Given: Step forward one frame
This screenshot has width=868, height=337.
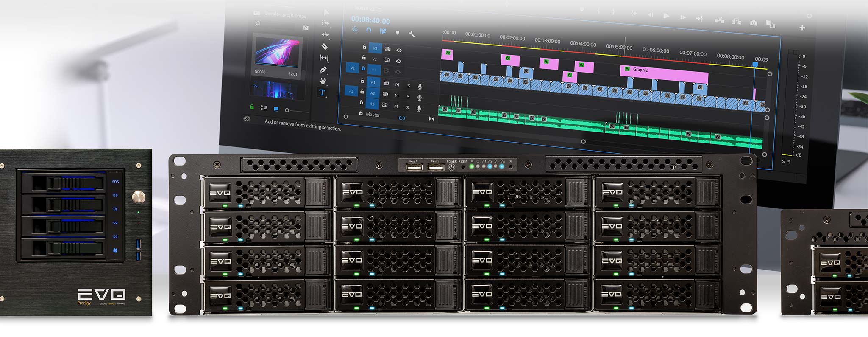Looking at the screenshot, I should 683,17.
